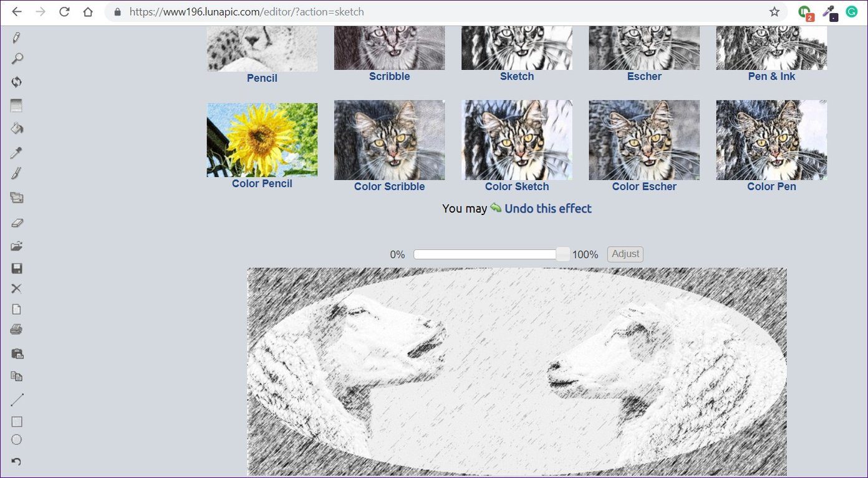Screen dimensions: 868x478
Task: Bookmark this page with star icon
Action: tap(774, 12)
